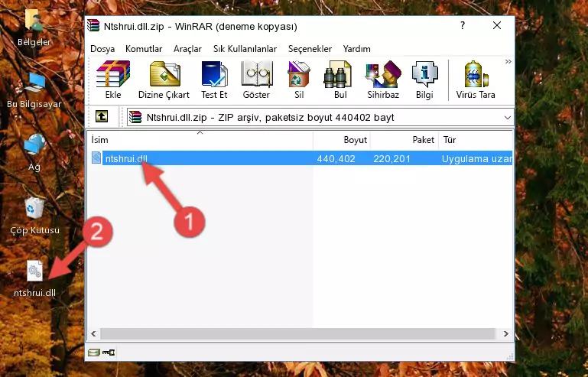
Task: Start the Sihirbaz wizard
Action: point(383,80)
